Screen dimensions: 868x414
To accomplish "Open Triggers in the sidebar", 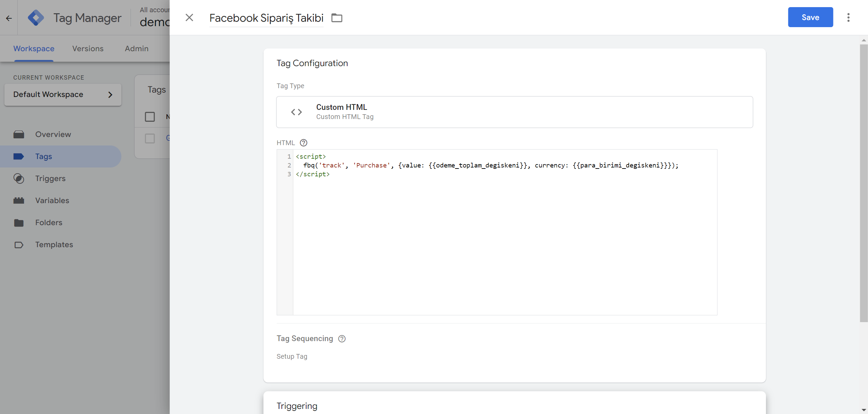I will [60, 178].
